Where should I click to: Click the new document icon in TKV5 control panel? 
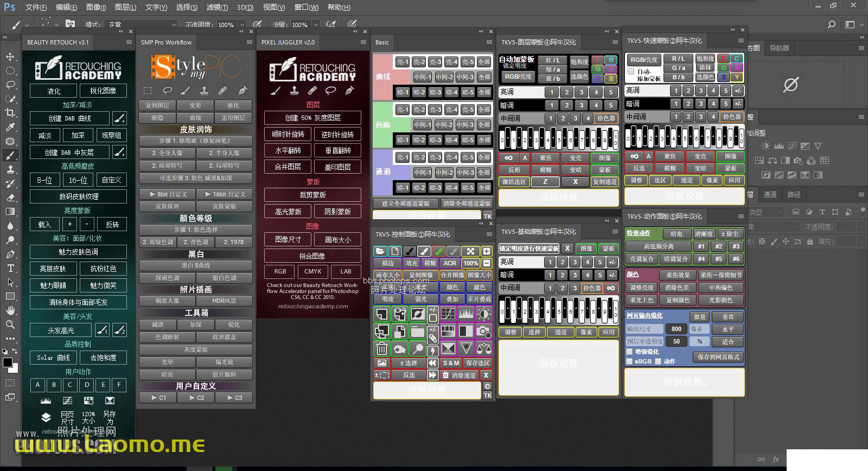tap(394, 251)
